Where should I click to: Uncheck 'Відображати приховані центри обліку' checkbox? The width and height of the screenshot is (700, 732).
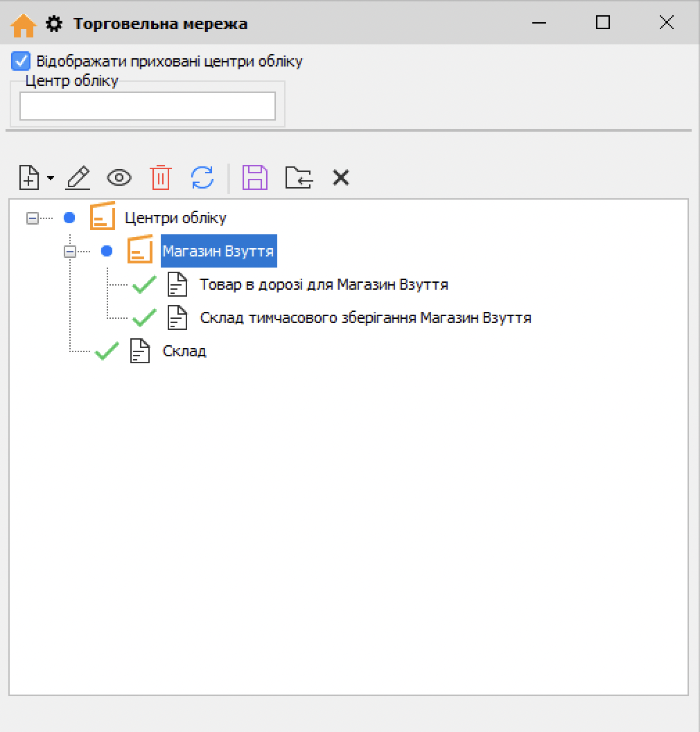click(x=21, y=61)
